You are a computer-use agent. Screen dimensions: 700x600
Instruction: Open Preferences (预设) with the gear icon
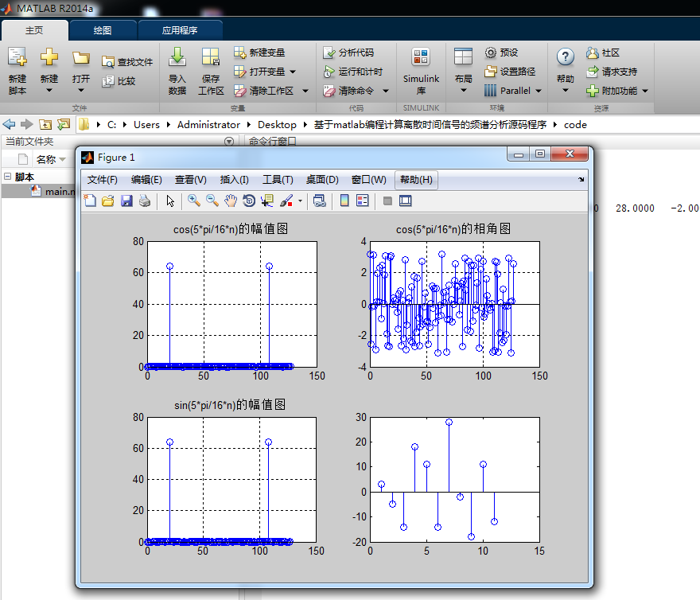(491, 53)
